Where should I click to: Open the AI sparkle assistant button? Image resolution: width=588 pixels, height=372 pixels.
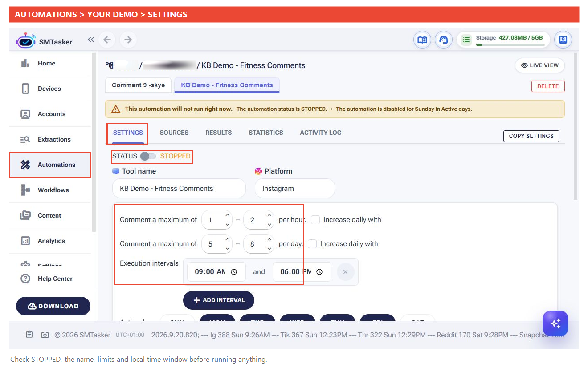(x=555, y=323)
